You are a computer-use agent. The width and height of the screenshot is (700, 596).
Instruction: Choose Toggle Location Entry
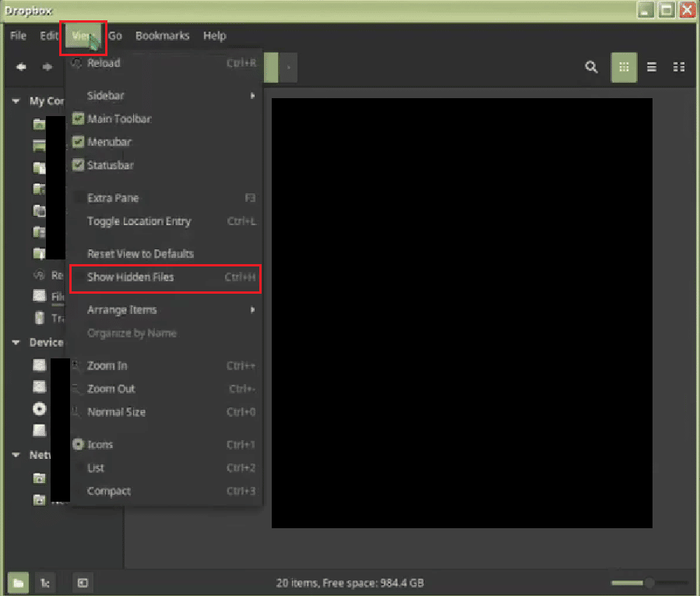click(x=166, y=221)
